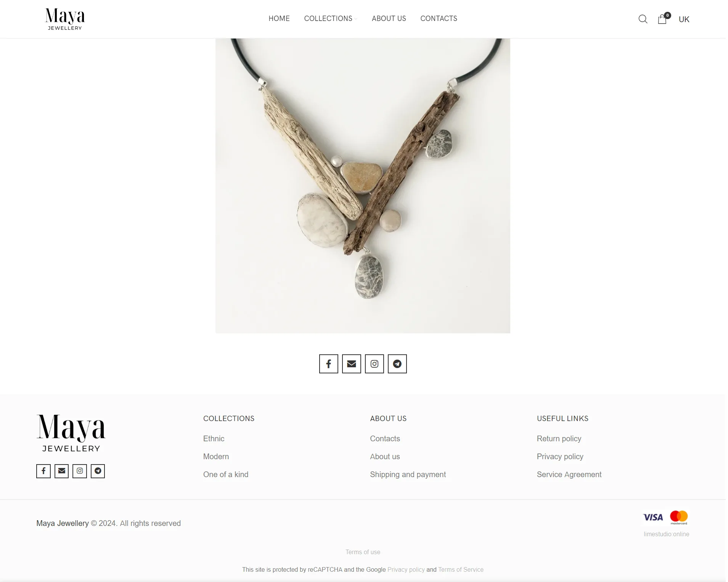Click the driftwood necklace product image

pos(363,186)
